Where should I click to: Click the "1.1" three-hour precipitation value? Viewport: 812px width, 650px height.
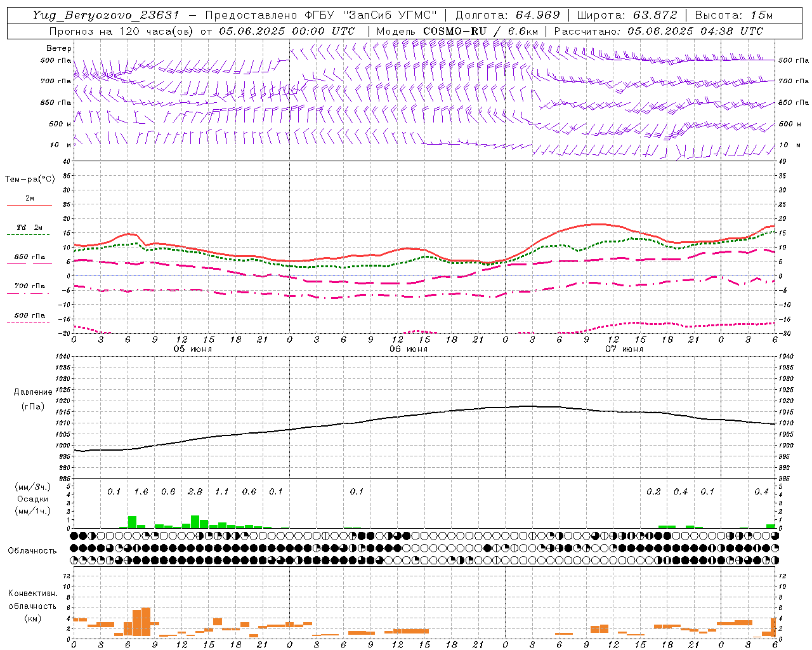[222, 492]
